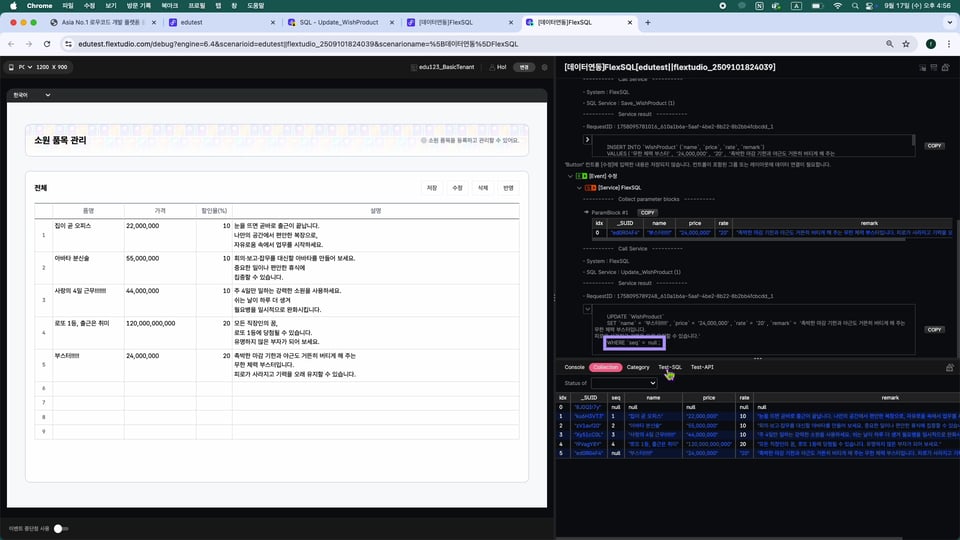Click the browser back arrow
This screenshot has width=960, height=540.
pos(11,44)
